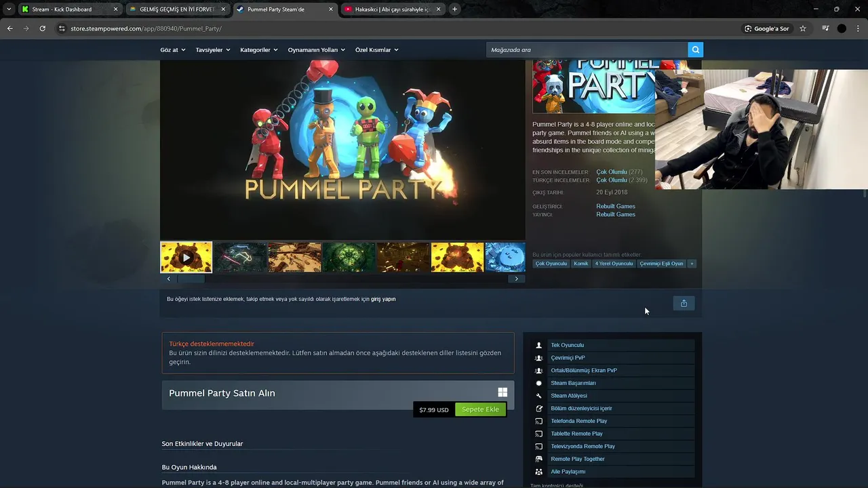
Task: Click the share icon button
Action: coord(684,303)
